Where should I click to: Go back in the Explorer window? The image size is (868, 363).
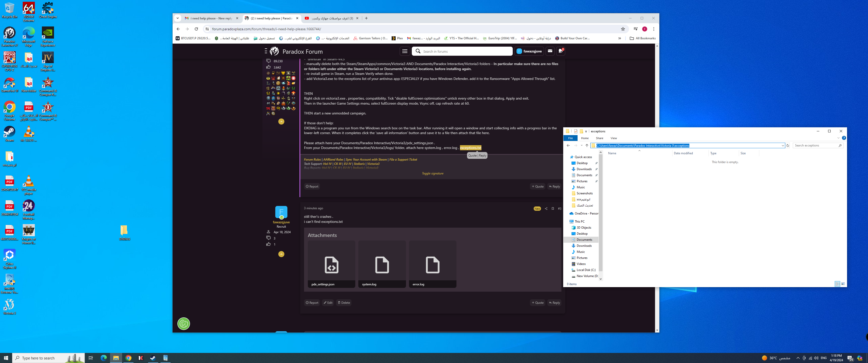(568, 145)
